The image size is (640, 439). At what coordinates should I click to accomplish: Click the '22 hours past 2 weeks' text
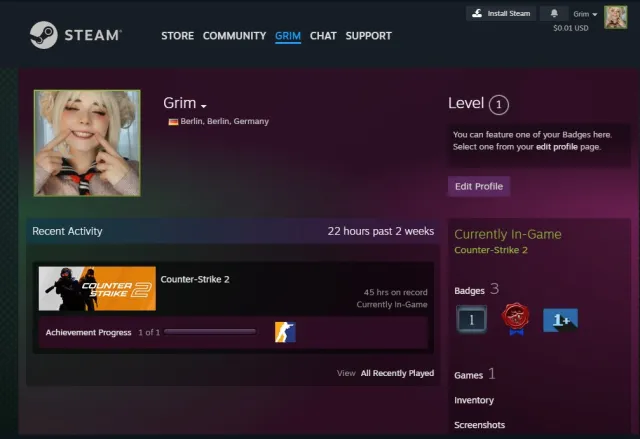pyautogui.click(x=381, y=231)
